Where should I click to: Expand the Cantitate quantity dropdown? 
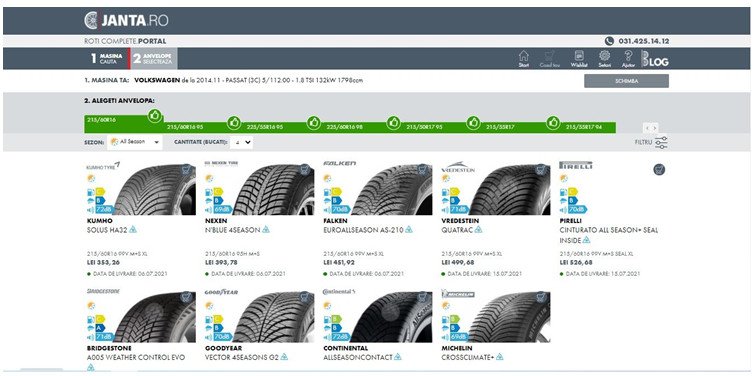[x=242, y=142]
